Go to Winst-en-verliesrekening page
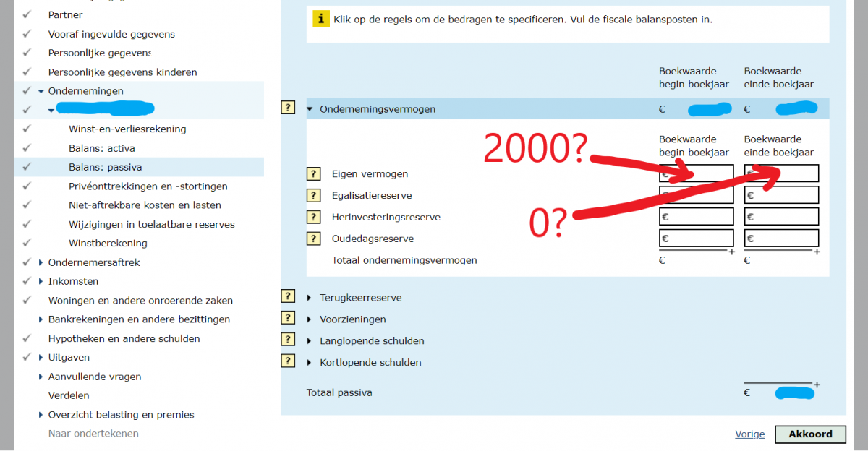This screenshot has width=868, height=451. 127,129
